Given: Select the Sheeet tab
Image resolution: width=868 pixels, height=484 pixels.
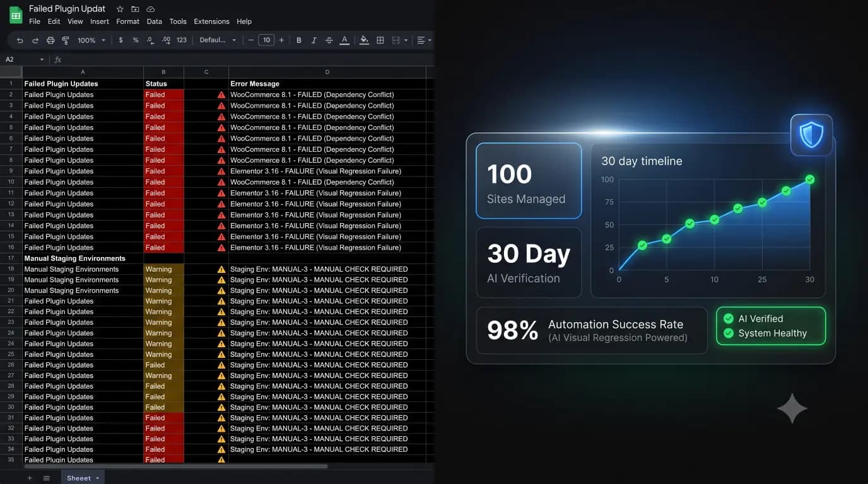Looking at the screenshot, I should [83, 478].
